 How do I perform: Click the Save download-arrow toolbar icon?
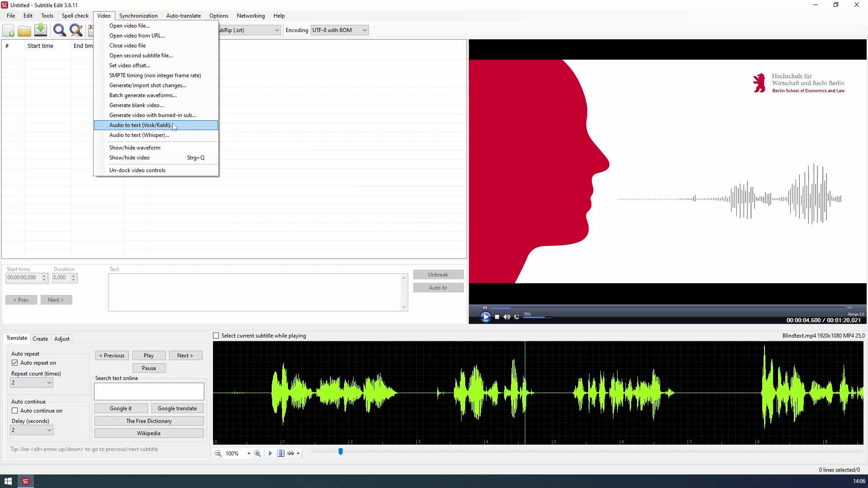pos(41,30)
